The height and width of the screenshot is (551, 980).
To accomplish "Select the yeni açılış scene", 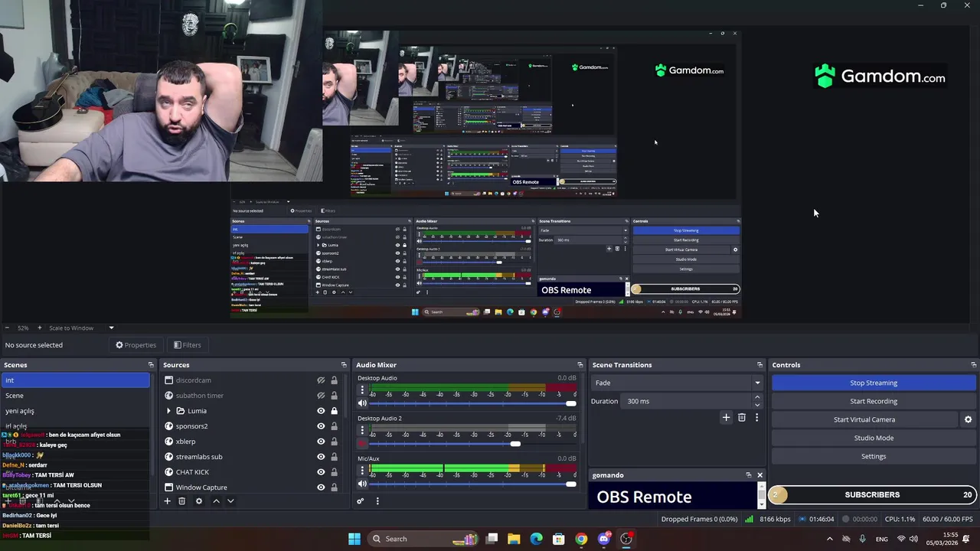I will pyautogui.click(x=76, y=411).
